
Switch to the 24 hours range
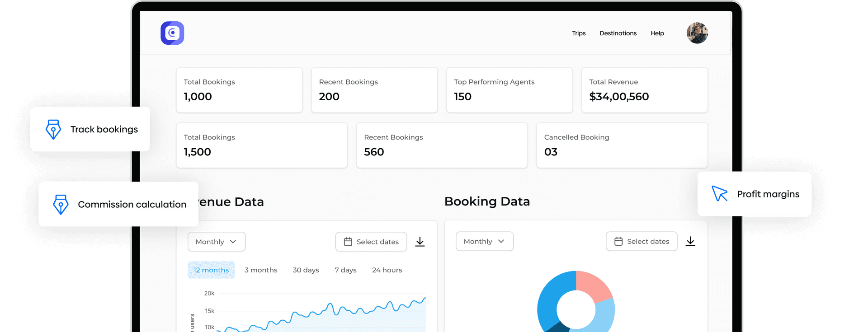387,270
